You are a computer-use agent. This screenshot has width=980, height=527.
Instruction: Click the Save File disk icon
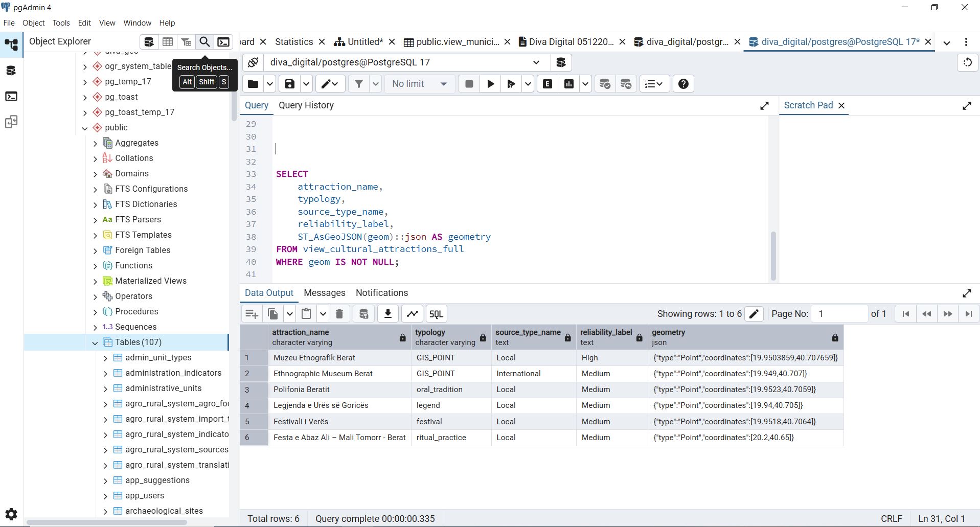coord(290,84)
